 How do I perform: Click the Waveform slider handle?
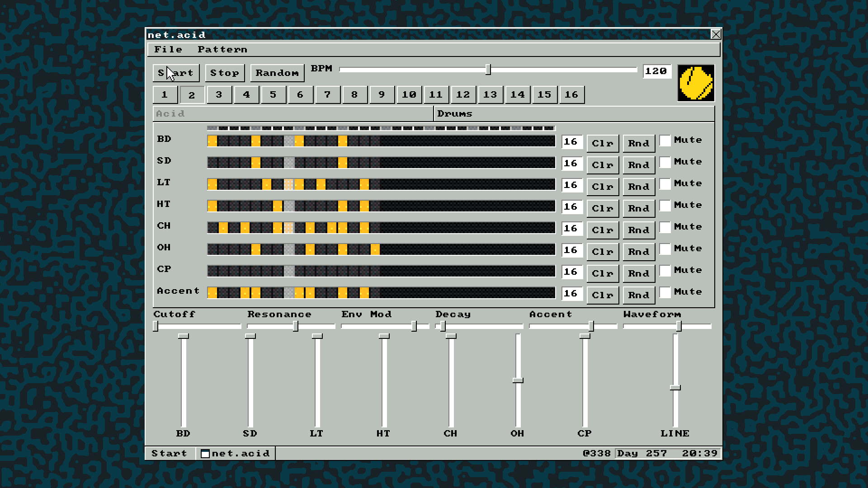point(679,326)
